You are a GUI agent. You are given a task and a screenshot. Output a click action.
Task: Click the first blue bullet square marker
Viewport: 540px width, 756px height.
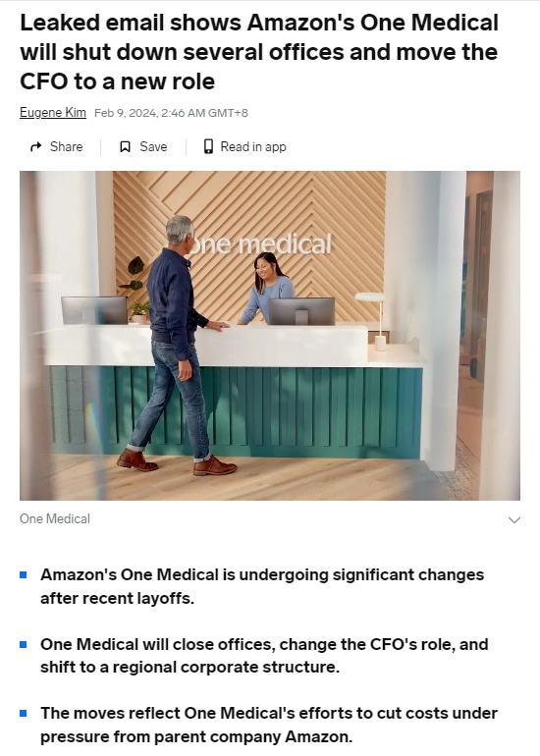pyautogui.click(x=24, y=574)
